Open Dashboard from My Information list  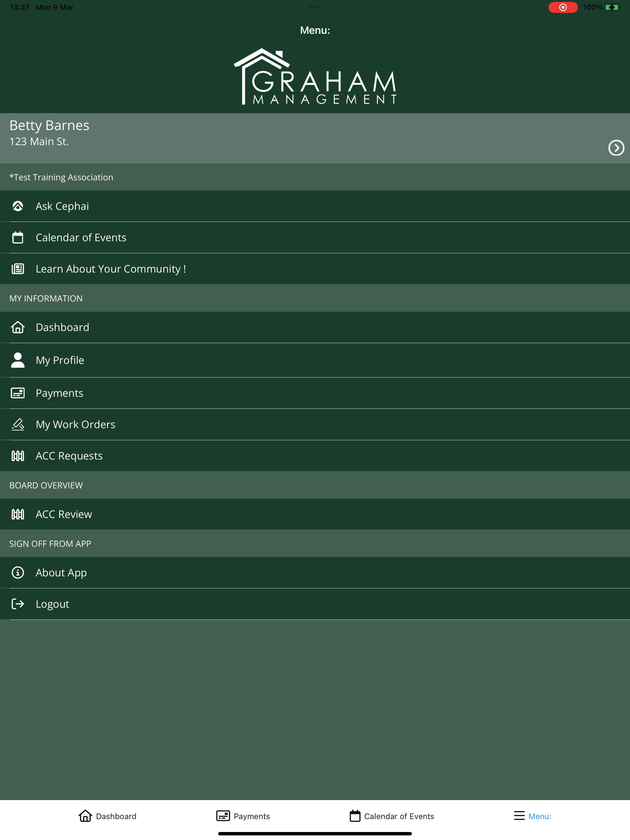(315, 327)
